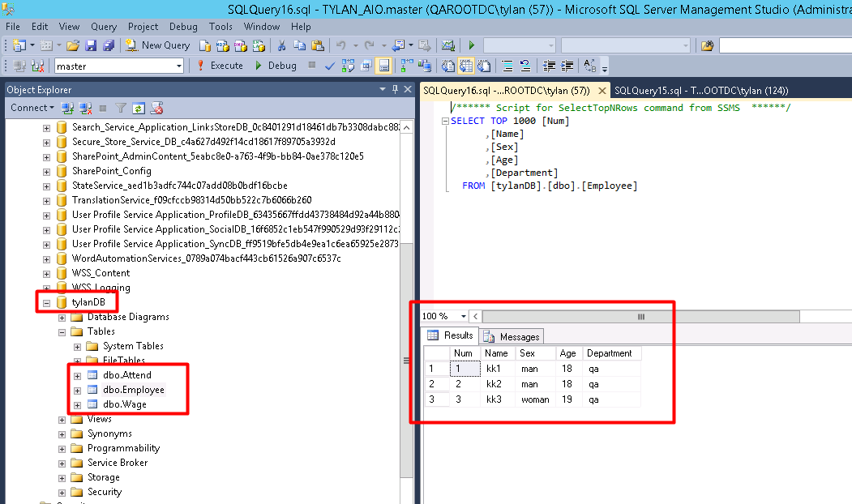This screenshot has height=504, width=852.
Task: Click the Save floppy disk icon
Action: (91, 45)
